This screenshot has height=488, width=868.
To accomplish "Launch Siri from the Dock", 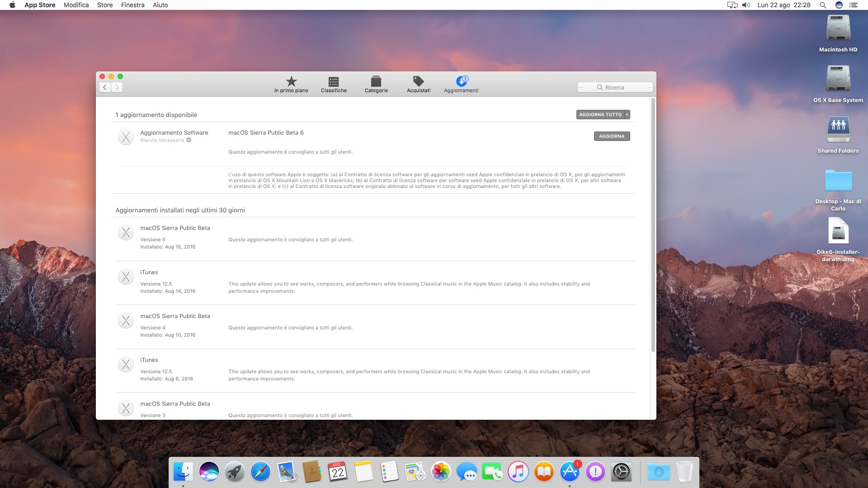I will pyautogui.click(x=209, y=472).
